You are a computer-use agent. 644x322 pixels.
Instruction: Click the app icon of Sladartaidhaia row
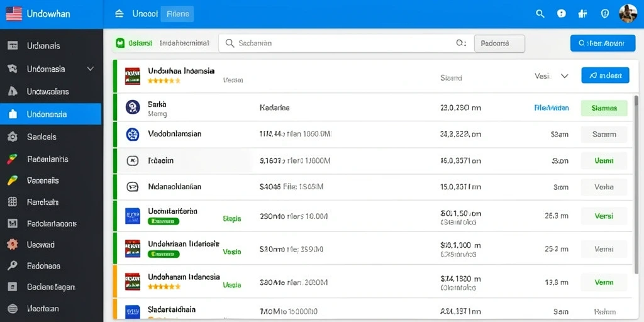click(133, 311)
